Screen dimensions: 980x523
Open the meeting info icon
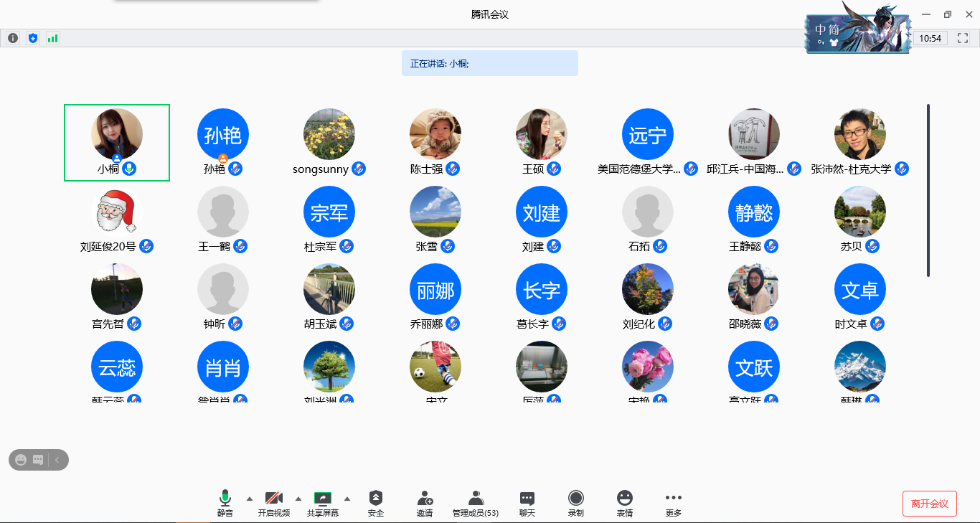point(13,38)
